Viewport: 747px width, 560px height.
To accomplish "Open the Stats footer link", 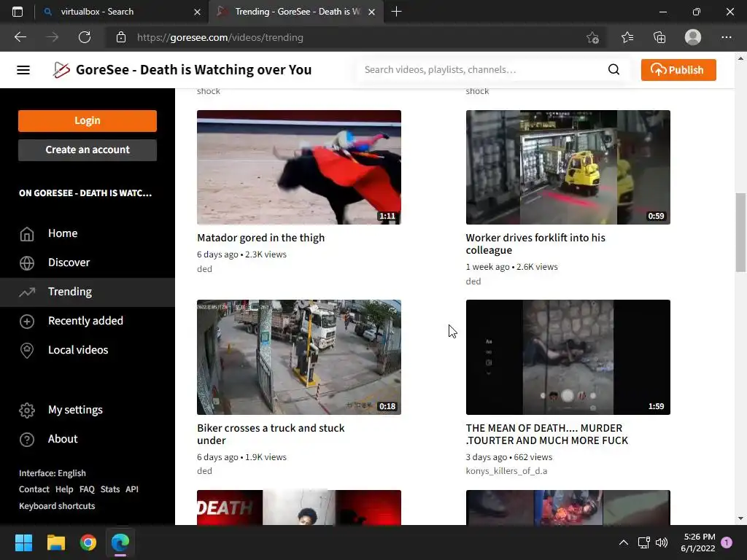I will coord(110,489).
